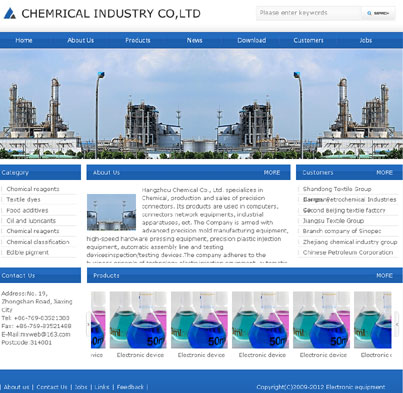The height and width of the screenshot is (393, 403).
Task: Open Shandong Textile Group customer link
Action: coord(337,189)
